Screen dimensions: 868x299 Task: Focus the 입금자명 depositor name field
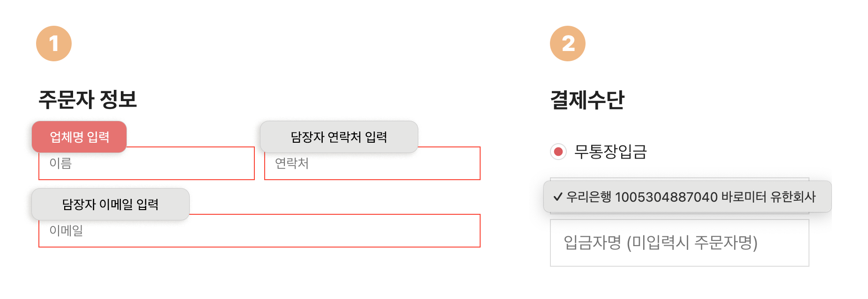(x=679, y=243)
